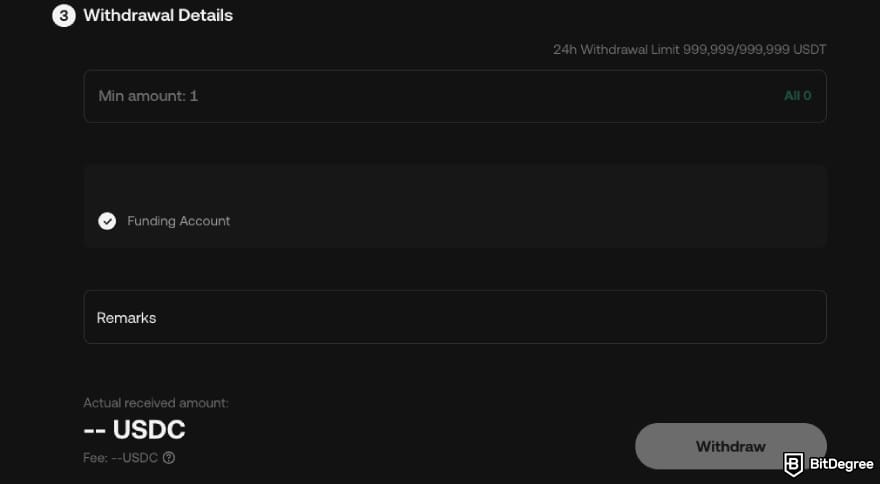Click the empty area above Funding Account
Viewport: 880px width, 484px height.
click(x=455, y=187)
